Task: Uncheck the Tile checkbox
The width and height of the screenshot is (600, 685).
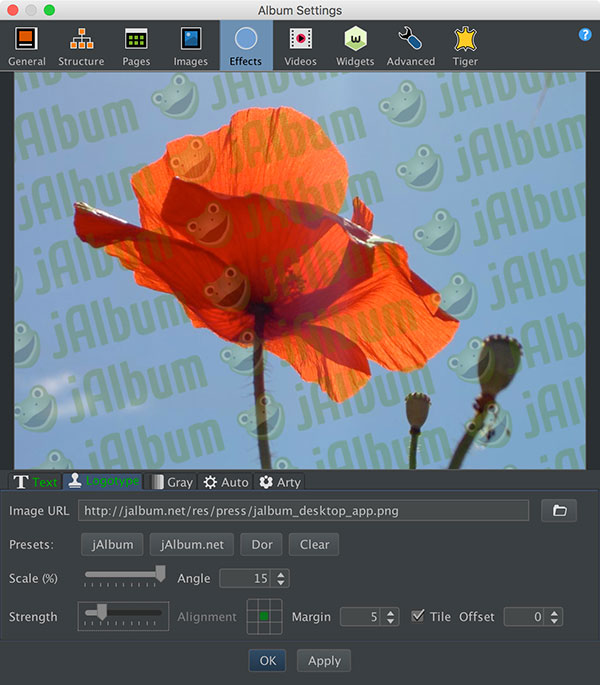Action: (x=417, y=616)
